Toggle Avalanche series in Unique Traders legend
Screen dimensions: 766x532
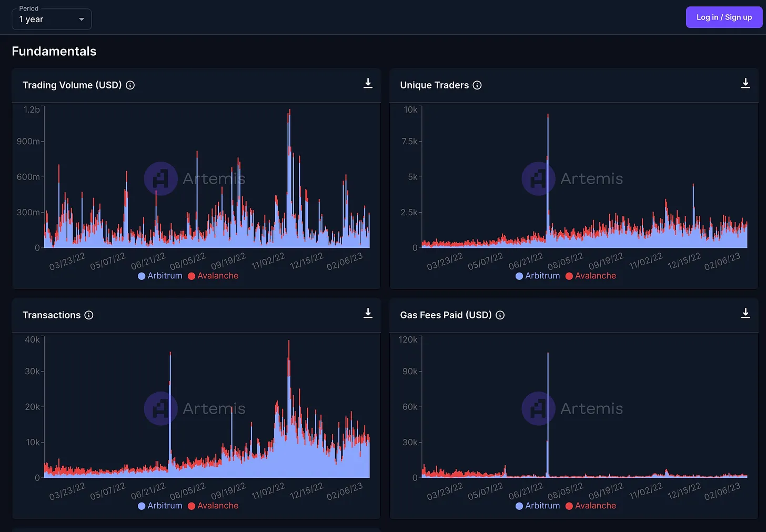tap(591, 276)
